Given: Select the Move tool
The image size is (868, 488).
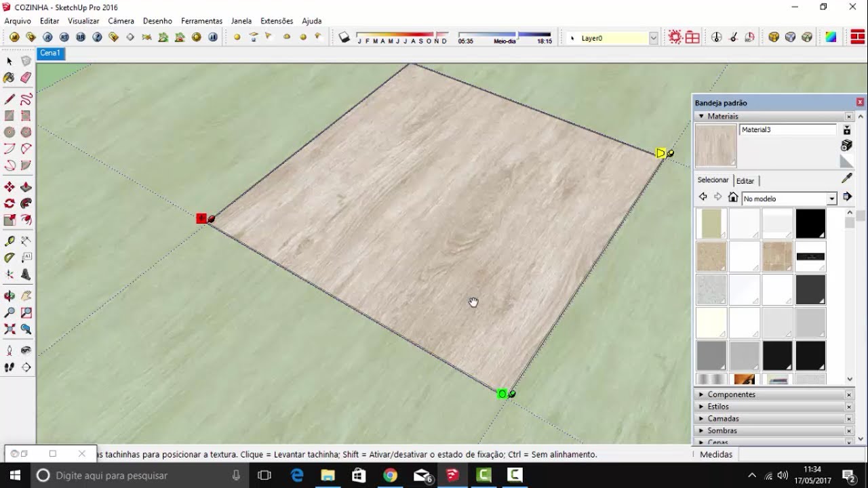Looking at the screenshot, I should (9, 187).
